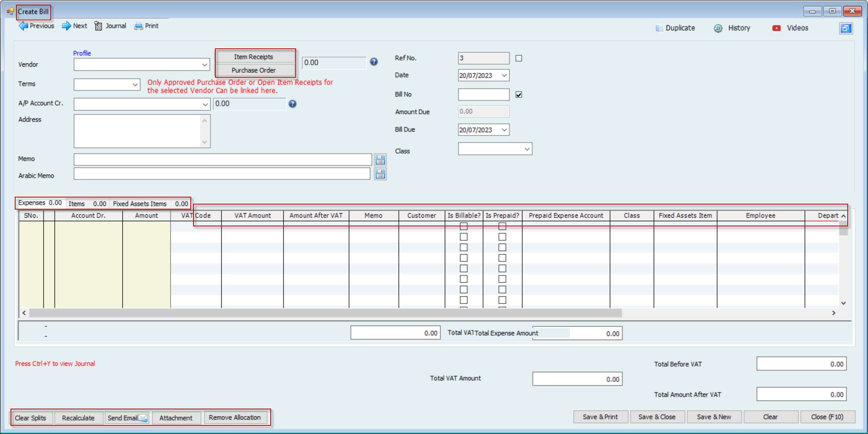This screenshot has width=868, height=434.
Task: Click the Print printer icon
Action: (x=138, y=26)
